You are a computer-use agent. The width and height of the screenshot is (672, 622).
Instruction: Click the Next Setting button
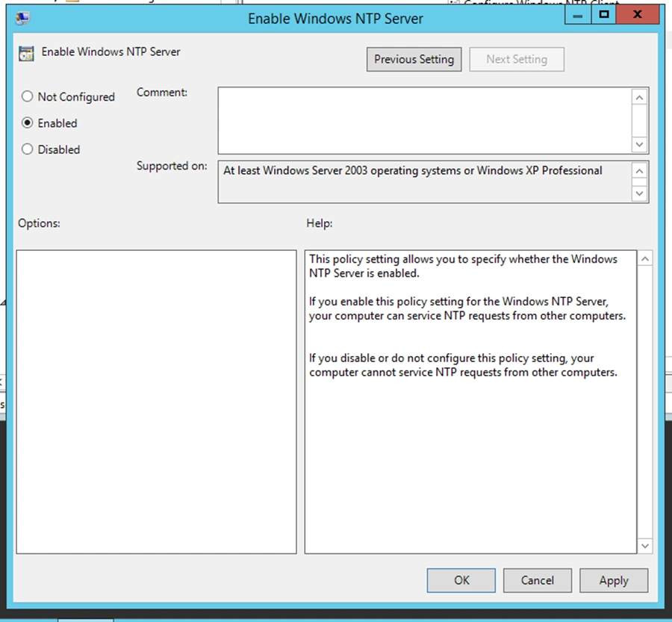[517, 59]
